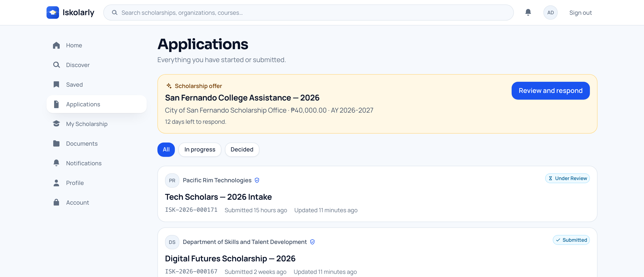Select the Decided filter tab

point(242,149)
